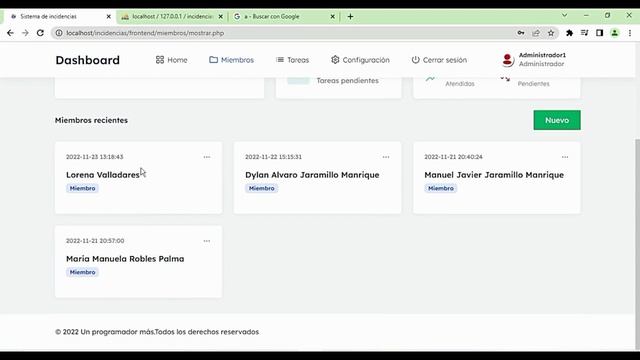The width and height of the screenshot is (640, 360).
Task: Click Miembro badge on Maria Manuela card
Action: pyautogui.click(x=82, y=272)
